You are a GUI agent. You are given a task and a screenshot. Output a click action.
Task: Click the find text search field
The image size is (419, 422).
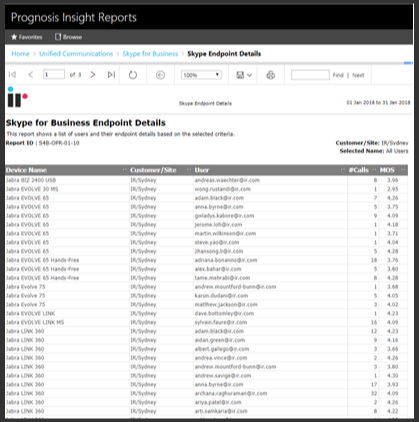point(310,75)
